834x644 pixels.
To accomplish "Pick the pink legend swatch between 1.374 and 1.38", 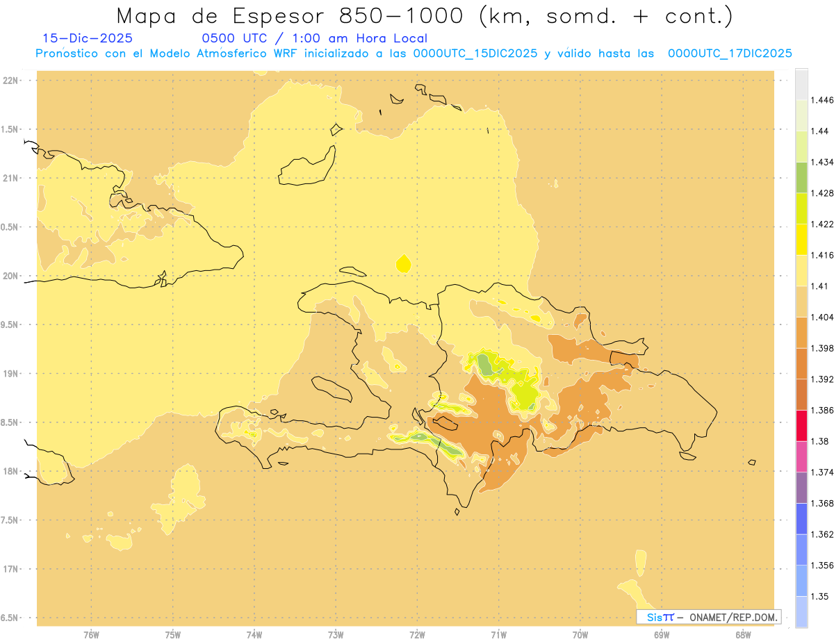I will (801, 456).
